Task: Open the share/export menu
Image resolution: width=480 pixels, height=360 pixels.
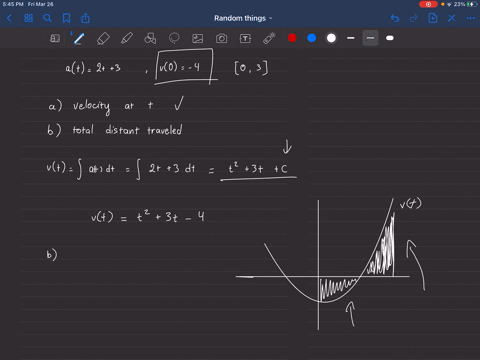Action: (85, 18)
